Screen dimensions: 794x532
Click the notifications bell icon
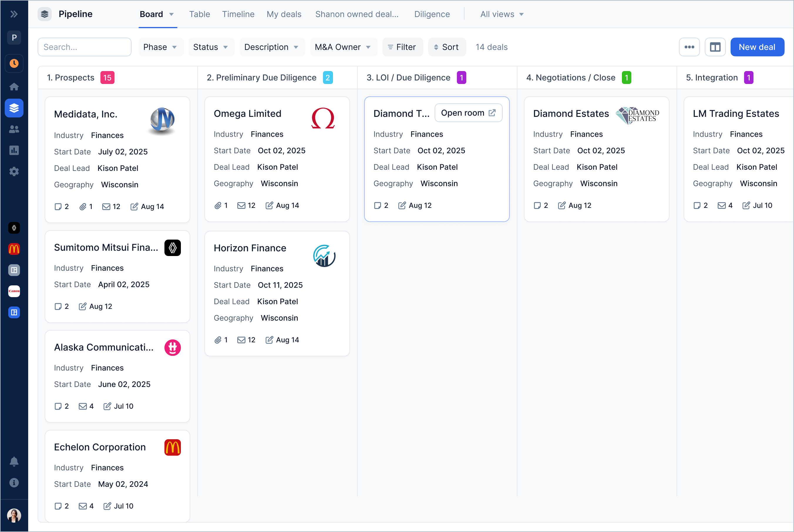(x=14, y=462)
